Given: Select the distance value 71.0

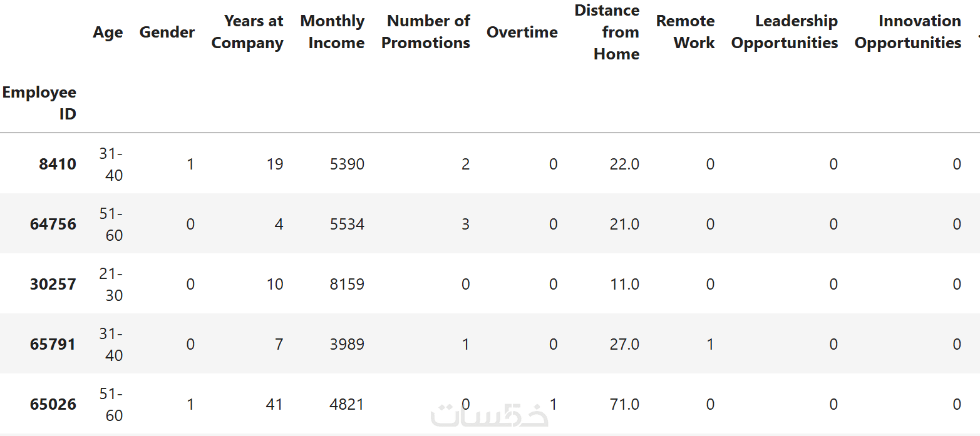Looking at the screenshot, I should (624, 405).
